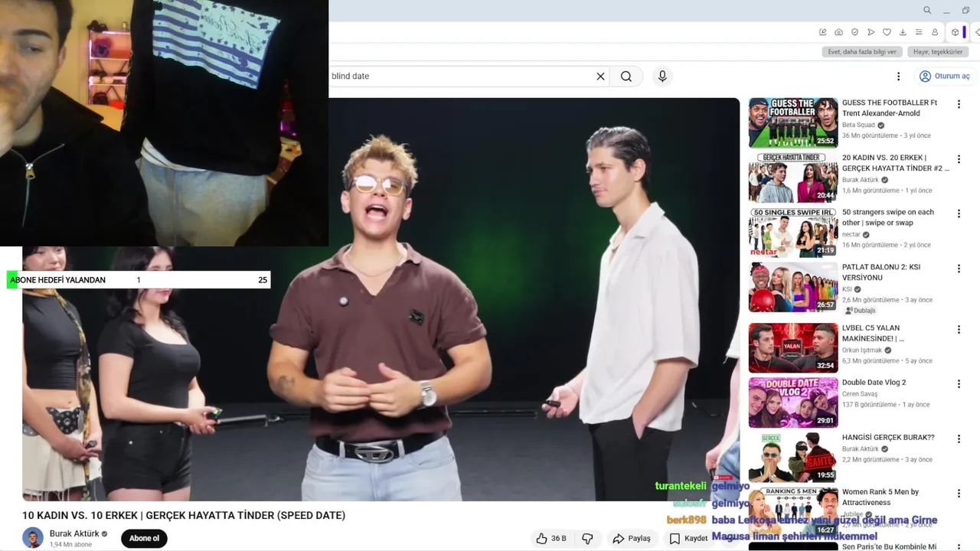Open the Opera edit/pinboard icon in address bar
The width and height of the screenshot is (980, 551).
tap(823, 32)
